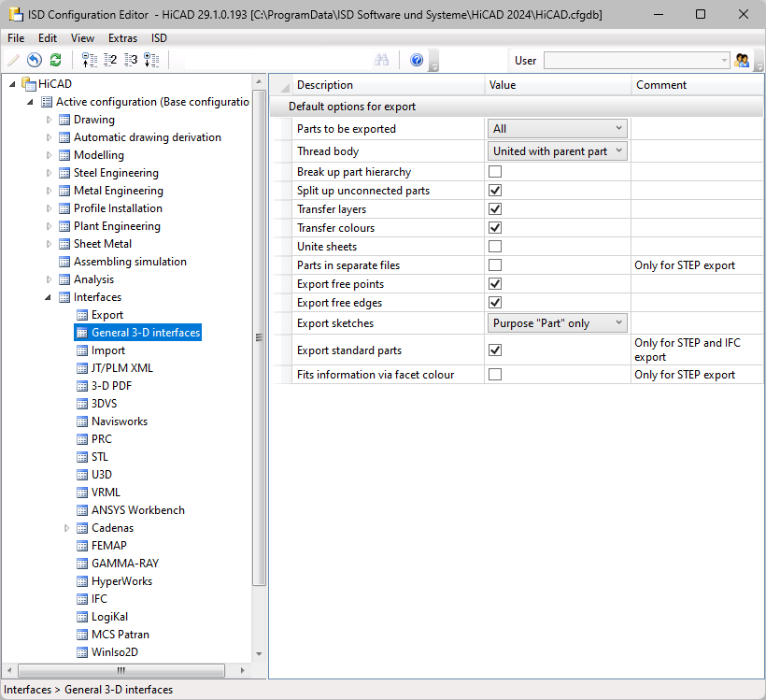Expand tree with the plus-arrow toolbar icon

(x=152, y=60)
